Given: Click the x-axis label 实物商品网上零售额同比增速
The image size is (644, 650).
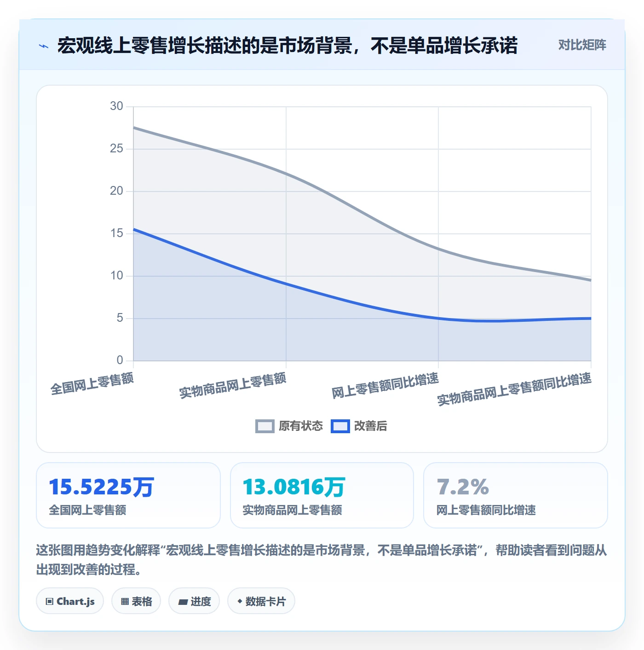Looking at the screenshot, I should [x=514, y=389].
